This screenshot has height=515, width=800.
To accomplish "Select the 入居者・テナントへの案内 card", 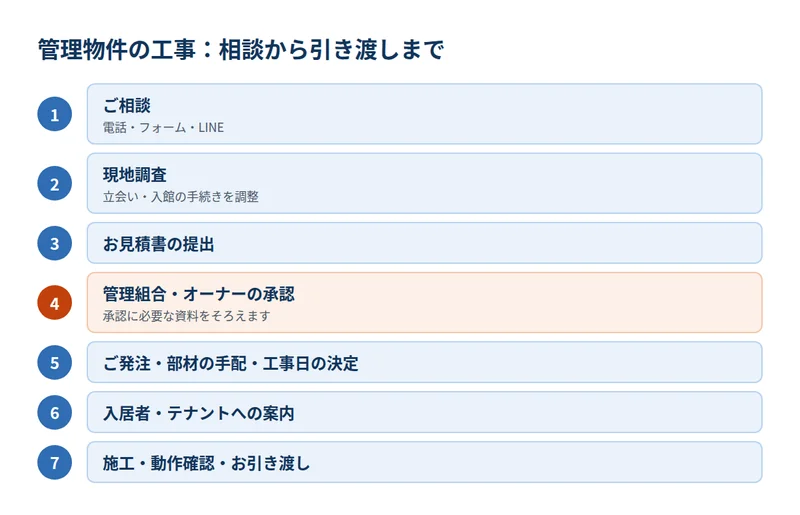I will coord(424,412).
